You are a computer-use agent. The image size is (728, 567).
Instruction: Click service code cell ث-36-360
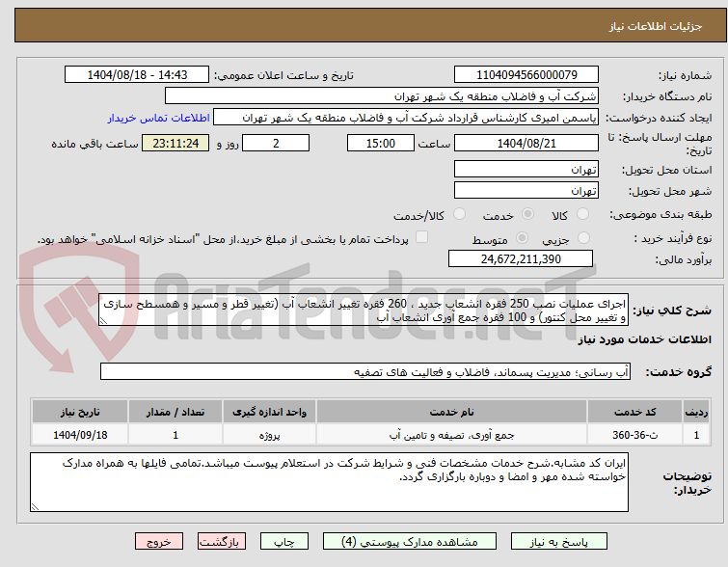click(634, 435)
